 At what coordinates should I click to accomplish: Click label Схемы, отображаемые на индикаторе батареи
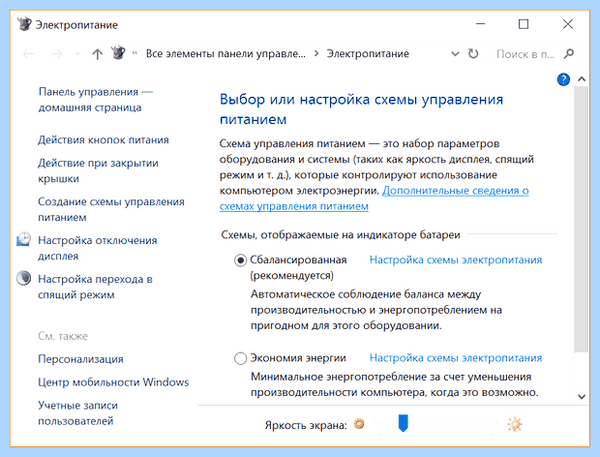341,235
